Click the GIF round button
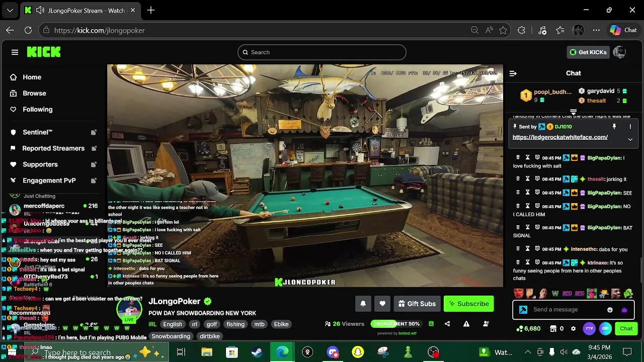The image size is (644, 362). coord(605,329)
